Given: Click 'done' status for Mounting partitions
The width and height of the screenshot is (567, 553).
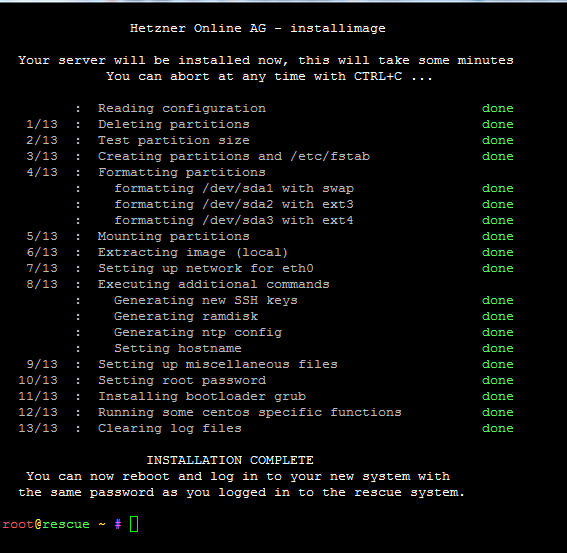Looking at the screenshot, I should point(498,236).
